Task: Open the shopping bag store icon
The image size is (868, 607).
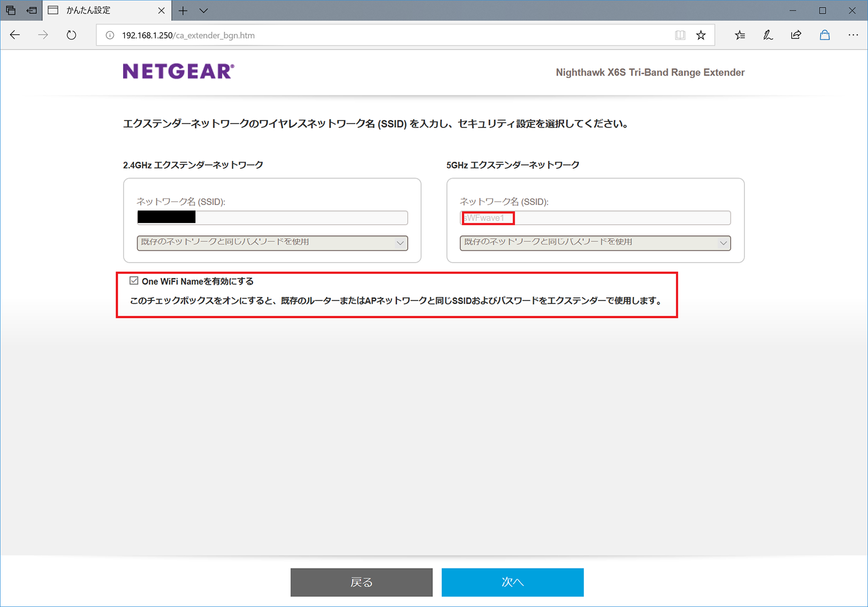Action: click(825, 35)
